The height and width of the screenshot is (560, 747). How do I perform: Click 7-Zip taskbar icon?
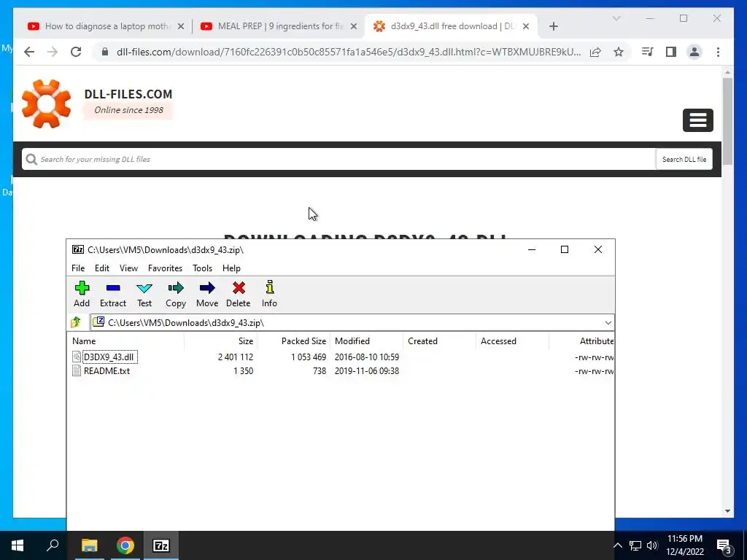[161, 545]
